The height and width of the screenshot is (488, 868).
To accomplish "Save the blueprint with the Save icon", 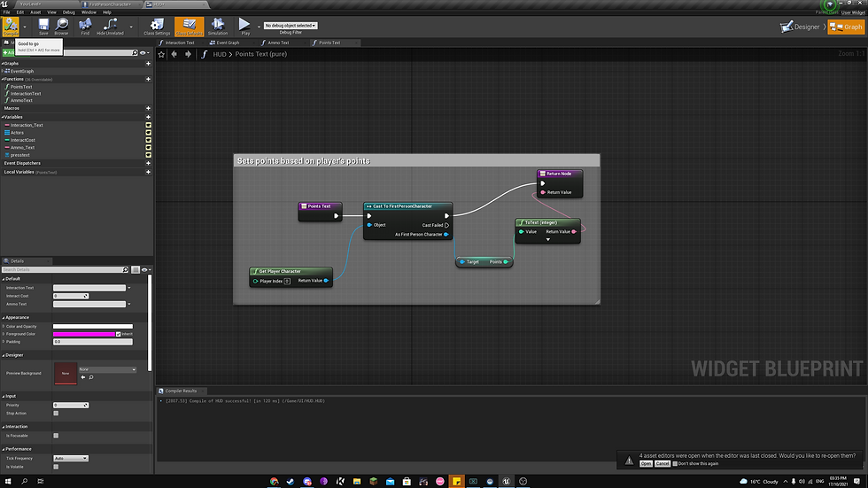I will (43, 26).
